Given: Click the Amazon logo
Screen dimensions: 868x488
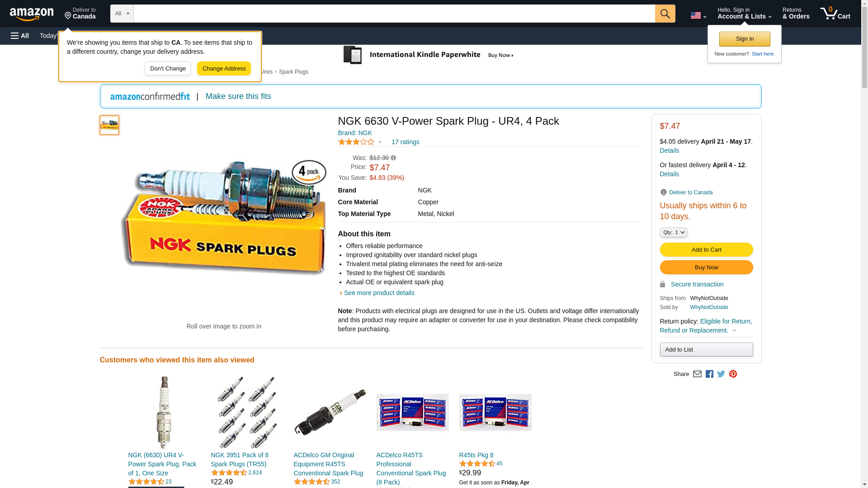Looking at the screenshot, I should (32, 14).
